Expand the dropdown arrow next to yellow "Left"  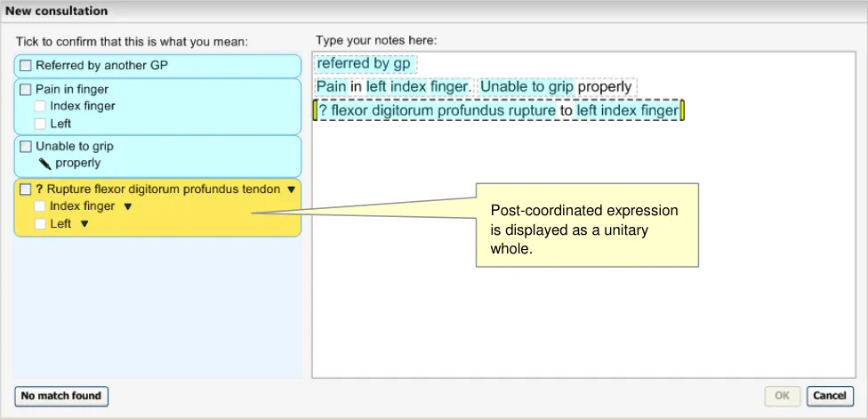[x=84, y=224]
